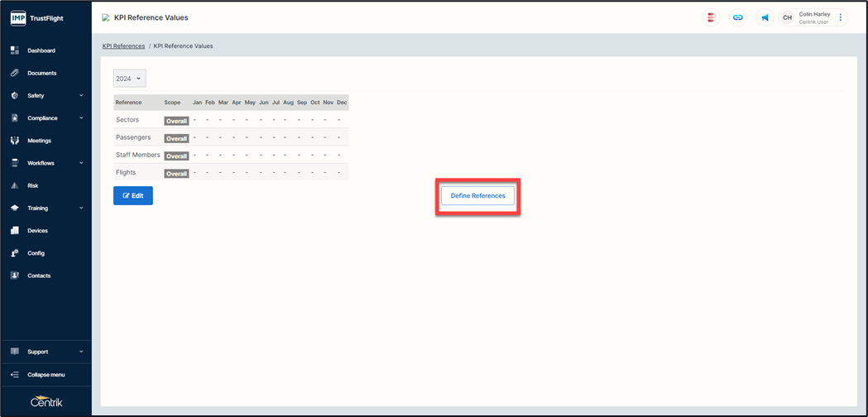Open Dashboard from the sidebar menu
This screenshot has height=417, width=868.
[x=41, y=51]
